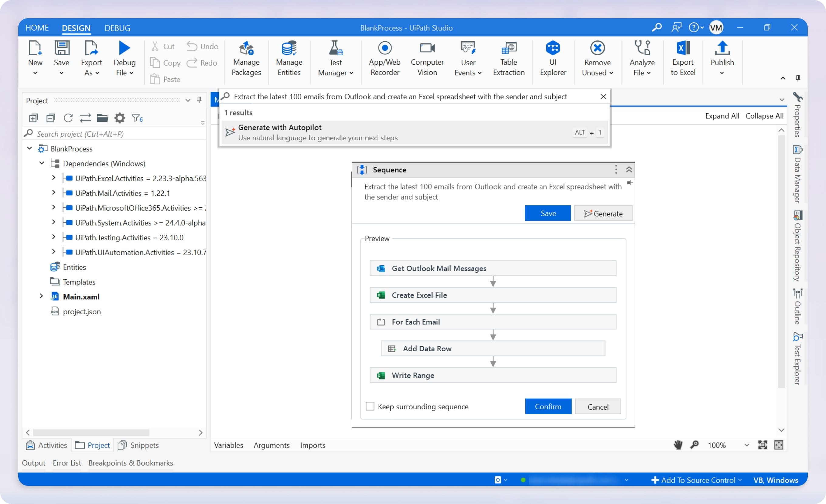The height and width of the screenshot is (504, 826).
Task: Refresh the project tree
Action: 68,118
